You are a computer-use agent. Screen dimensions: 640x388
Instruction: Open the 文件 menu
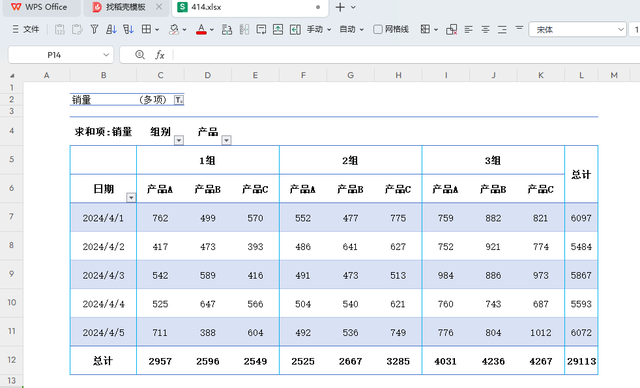[x=26, y=29]
